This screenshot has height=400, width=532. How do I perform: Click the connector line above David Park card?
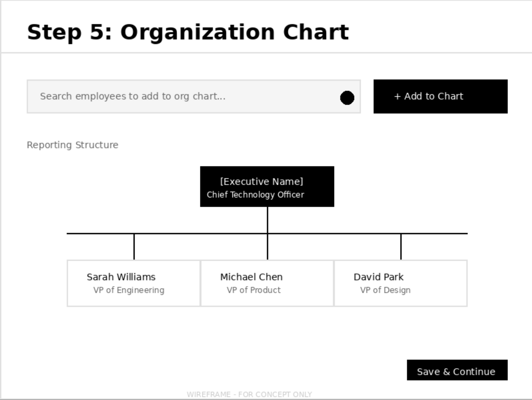(401, 247)
